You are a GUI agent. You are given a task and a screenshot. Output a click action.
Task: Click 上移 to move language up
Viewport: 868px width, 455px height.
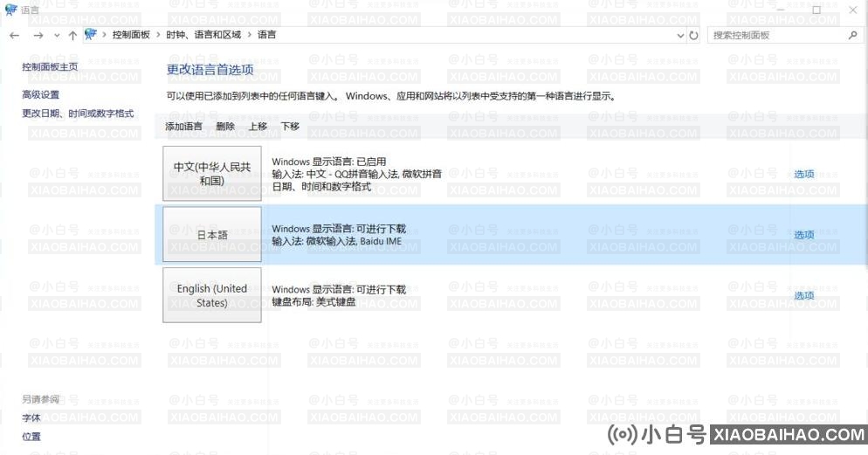[258, 127]
